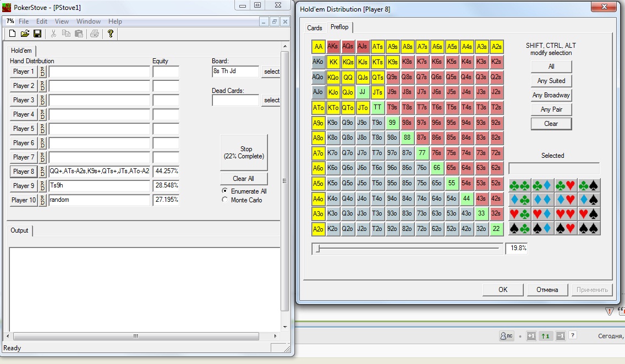Click the Help question mark toolbar icon

point(111,34)
